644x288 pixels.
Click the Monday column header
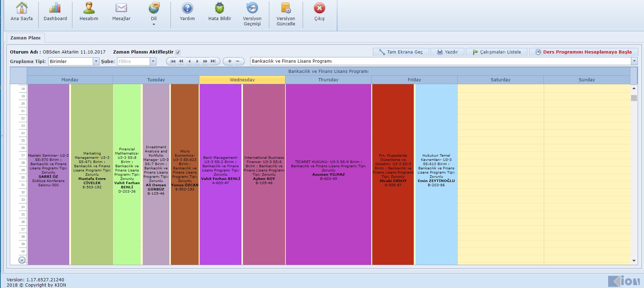(x=70, y=80)
